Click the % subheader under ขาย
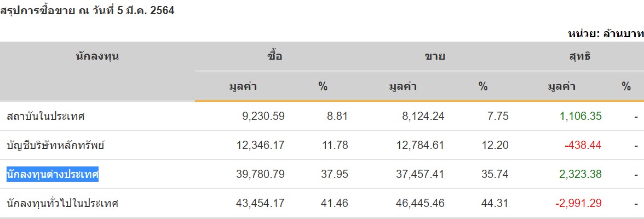The image size is (644, 219). [482, 86]
